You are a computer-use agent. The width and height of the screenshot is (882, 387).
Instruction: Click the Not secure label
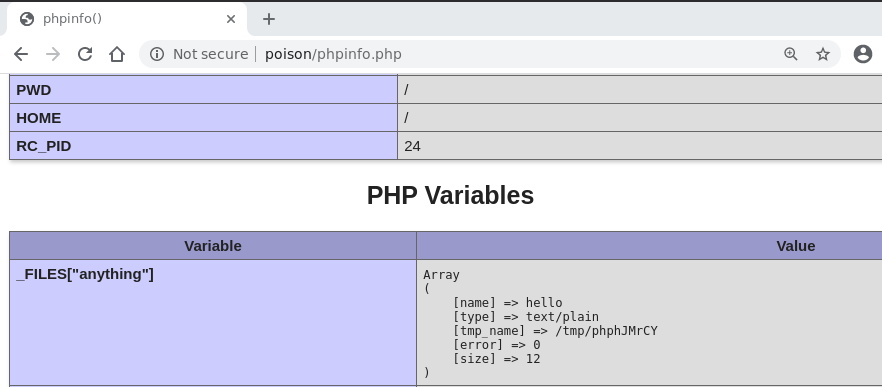click(x=210, y=54)
